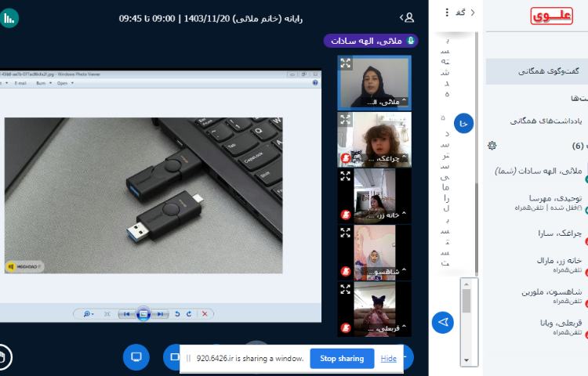Click the raise hand icon at bottom left
This screenshot has width=588, height=376.
click(4, 357)
